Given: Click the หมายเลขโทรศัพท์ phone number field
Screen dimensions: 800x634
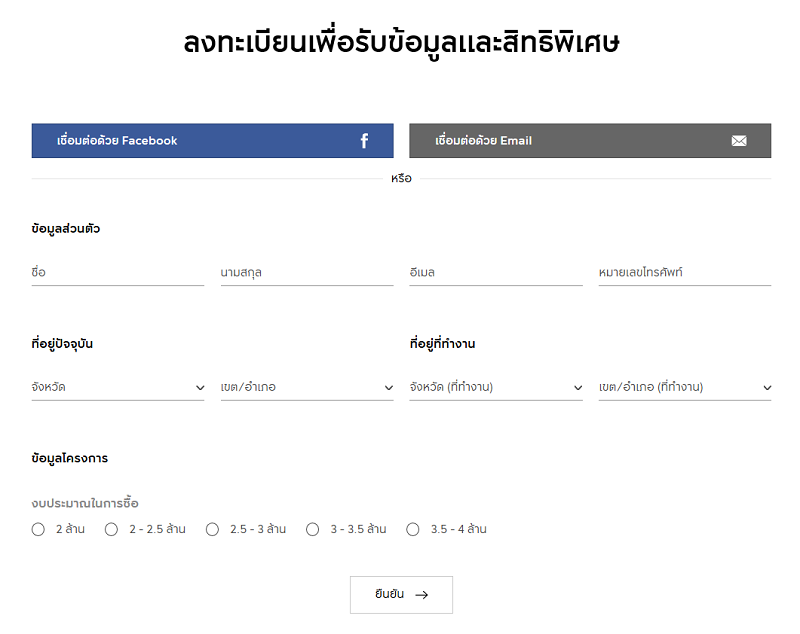Looking at the screenshot, I should tap(685, 273).
